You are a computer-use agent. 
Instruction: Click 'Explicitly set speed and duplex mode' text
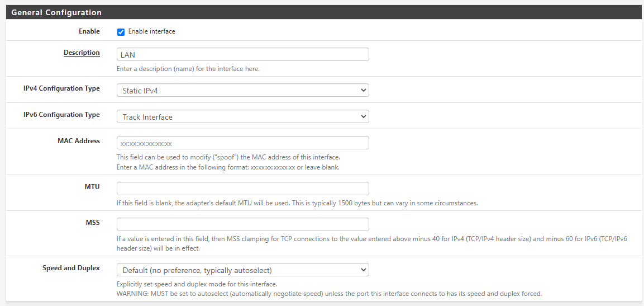coord(197,285)
